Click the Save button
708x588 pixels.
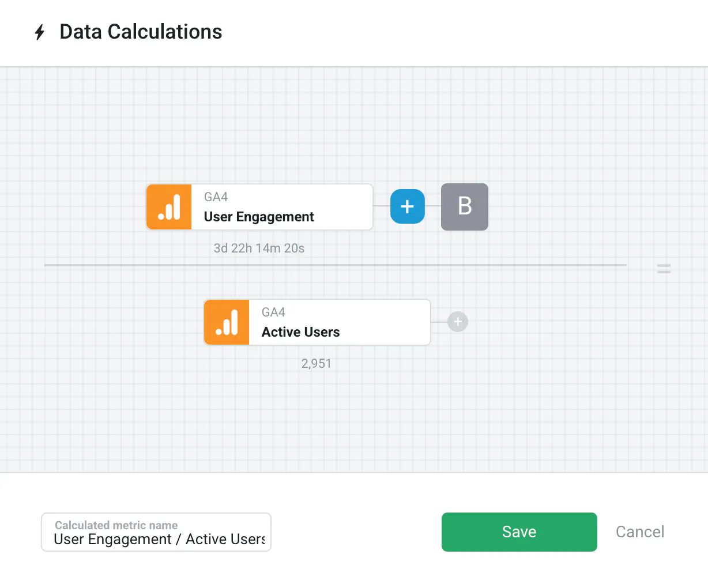(519, 532)
